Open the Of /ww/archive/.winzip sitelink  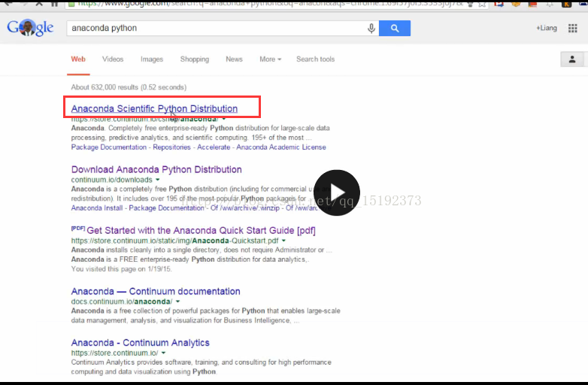pos(244,208)
